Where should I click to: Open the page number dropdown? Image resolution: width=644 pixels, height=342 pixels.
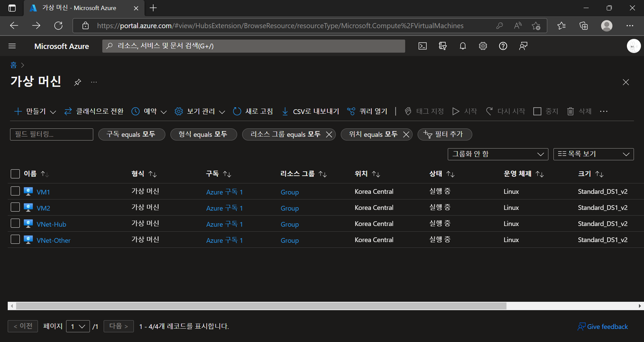(x=78, y=327)
